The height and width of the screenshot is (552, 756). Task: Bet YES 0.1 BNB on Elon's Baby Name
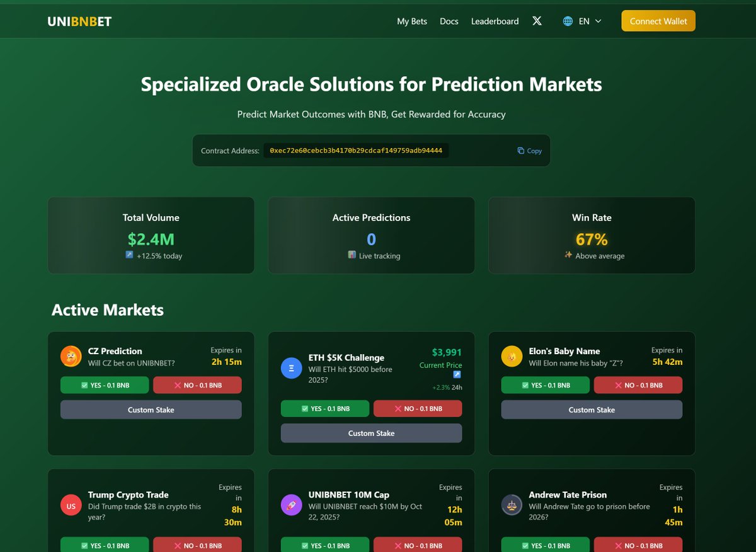(546, 385)
